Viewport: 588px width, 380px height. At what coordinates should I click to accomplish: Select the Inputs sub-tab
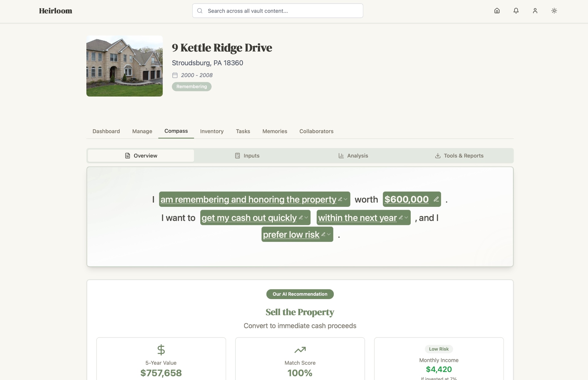tap(247, 156)
